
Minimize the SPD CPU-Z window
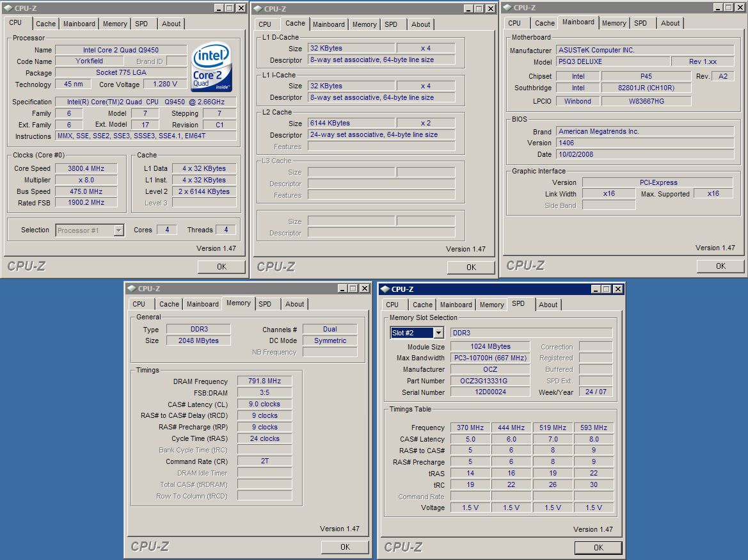click(x=596, y=289)
